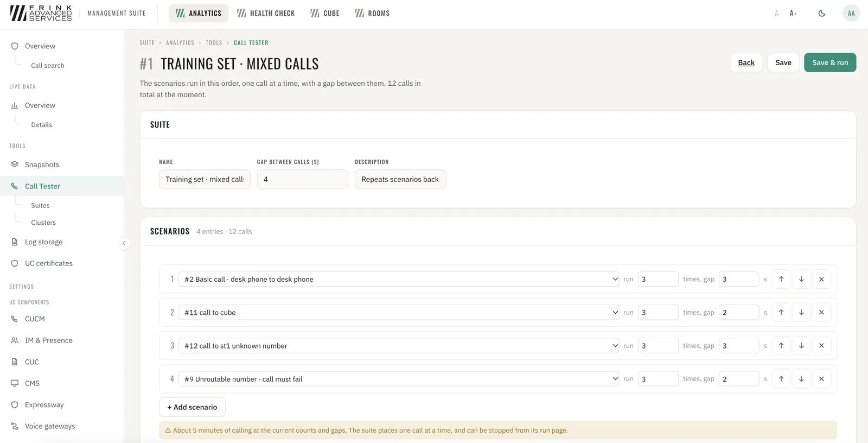Remove scenario #2 Basic call

click(821, 279)
